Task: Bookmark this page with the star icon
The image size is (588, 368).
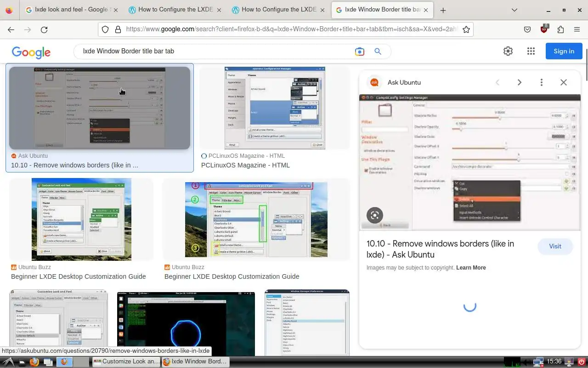Action: [466, 29]
